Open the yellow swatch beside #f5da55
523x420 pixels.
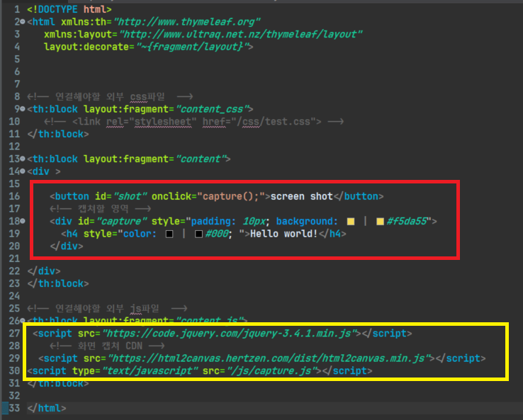pyautogui.click(x=380, y=222)
